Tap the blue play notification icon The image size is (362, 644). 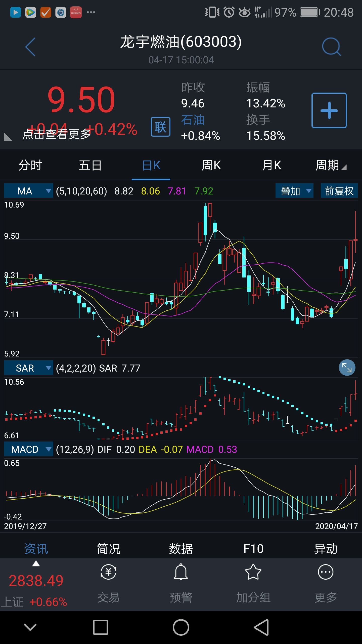(16, 12)
